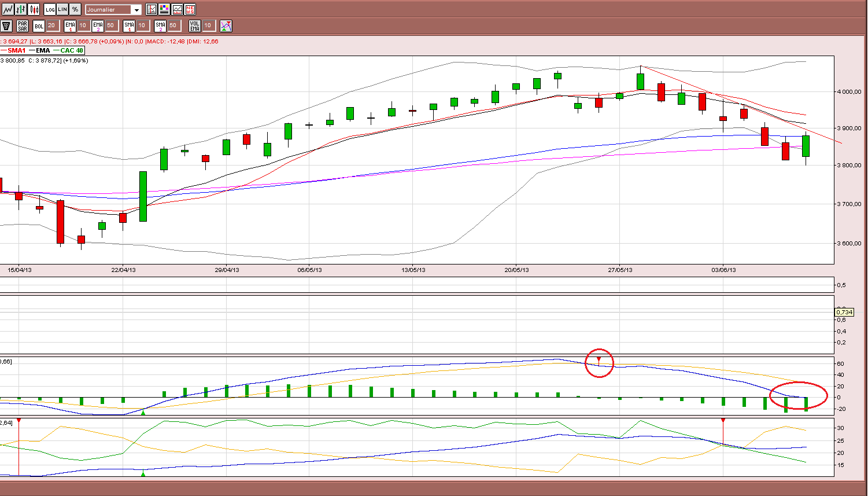Click the 4 000,00 price axis label
Viewport: 868px width, 496px height.
(850, 91)
